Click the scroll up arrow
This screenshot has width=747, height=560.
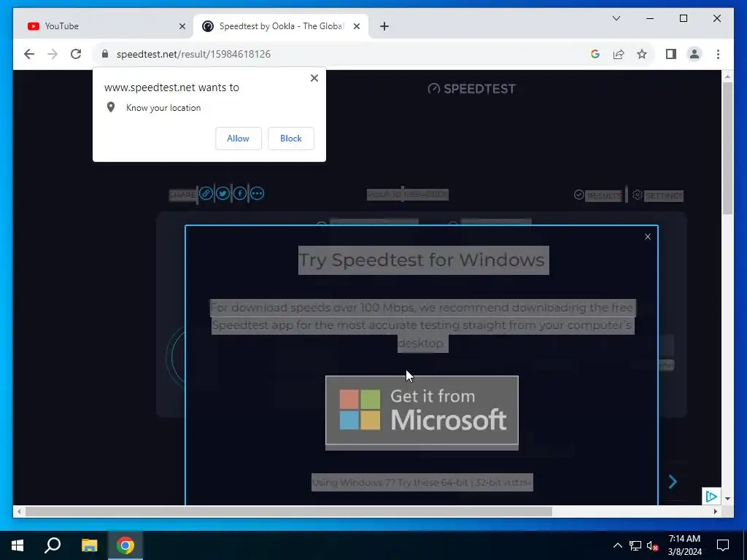point(727,76)
